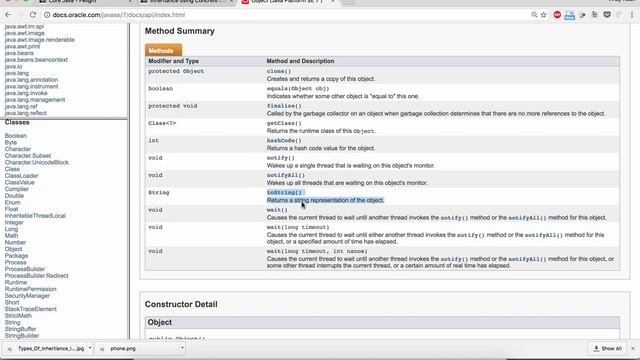The height and width of the screenshot is (360, 640).
Task: Go back with the browser back arrow
Action: (8, 15)
